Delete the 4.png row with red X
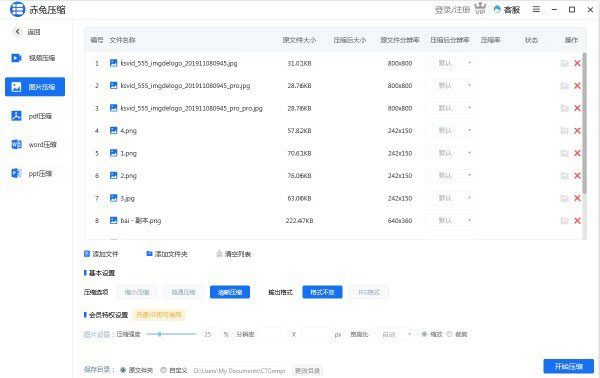600x378 pixels. click(577, 131)
